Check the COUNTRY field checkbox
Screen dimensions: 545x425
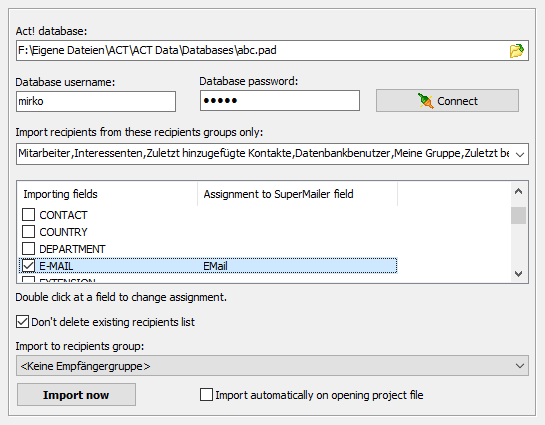pyautogui.click(x=29, y=232)
